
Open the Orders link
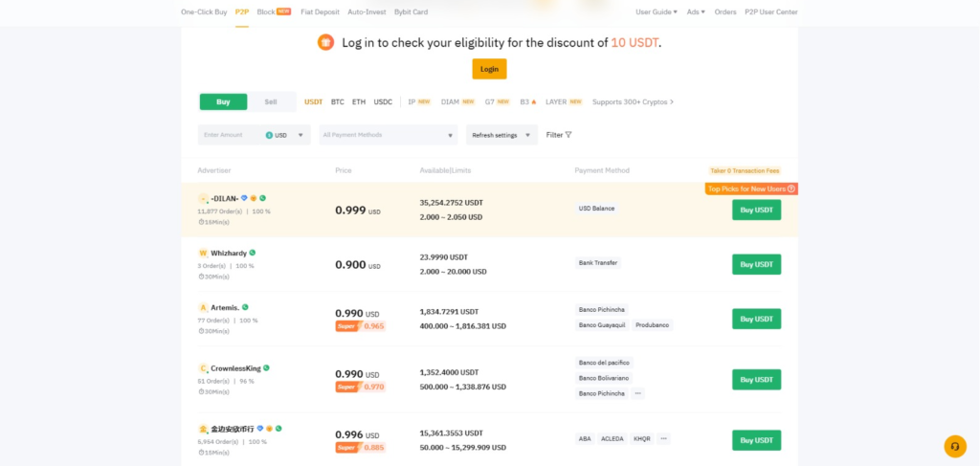[725, 11]
